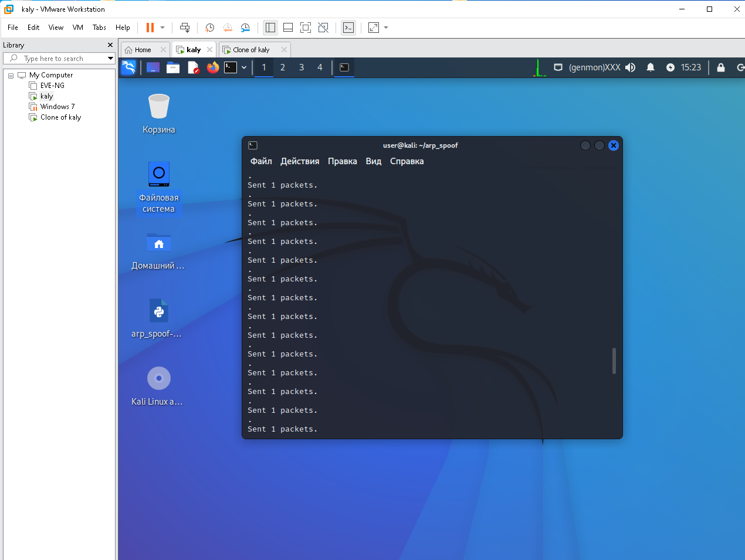745x560 pixels.
Task: Click the network connection panel icon
Action: point(558,67)
